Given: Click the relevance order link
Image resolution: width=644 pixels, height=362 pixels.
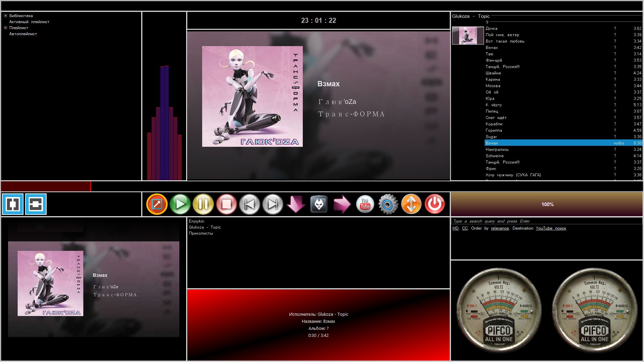Looking at the screenshot, I should tap(499, 228).
